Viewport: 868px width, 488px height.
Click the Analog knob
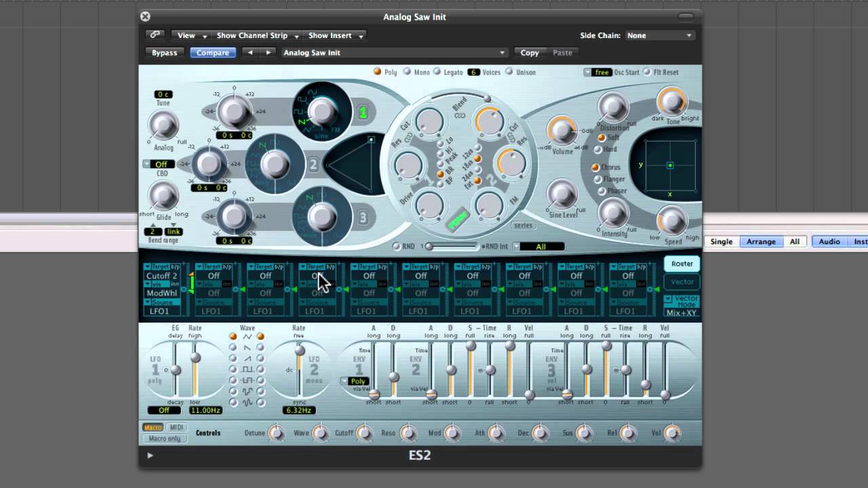163,125
